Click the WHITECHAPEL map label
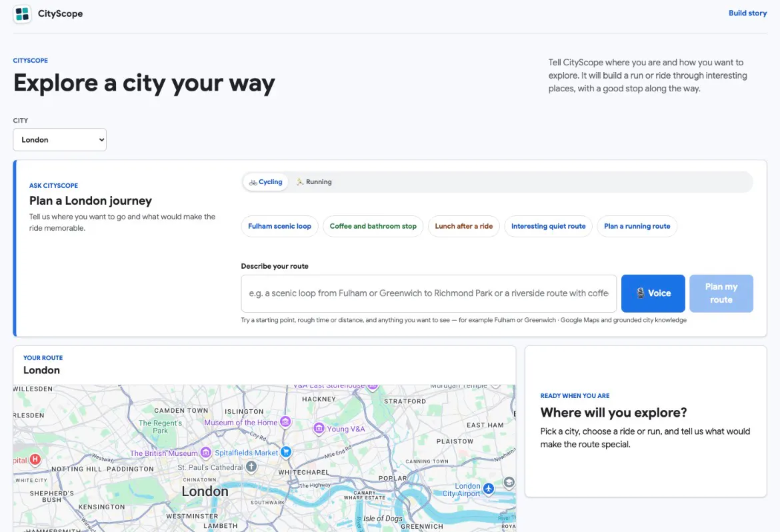 pos(303,472)
